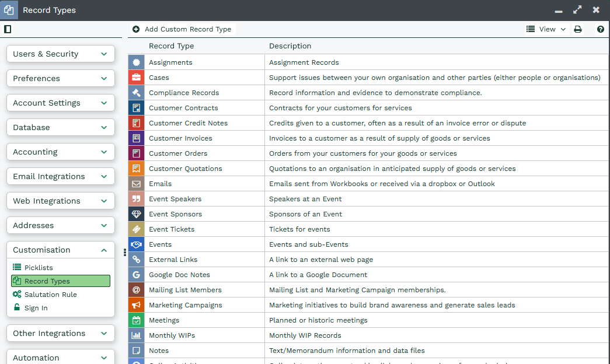Click the Customer Credit Notes icon

pyautogui.click(x=136, y=123)
